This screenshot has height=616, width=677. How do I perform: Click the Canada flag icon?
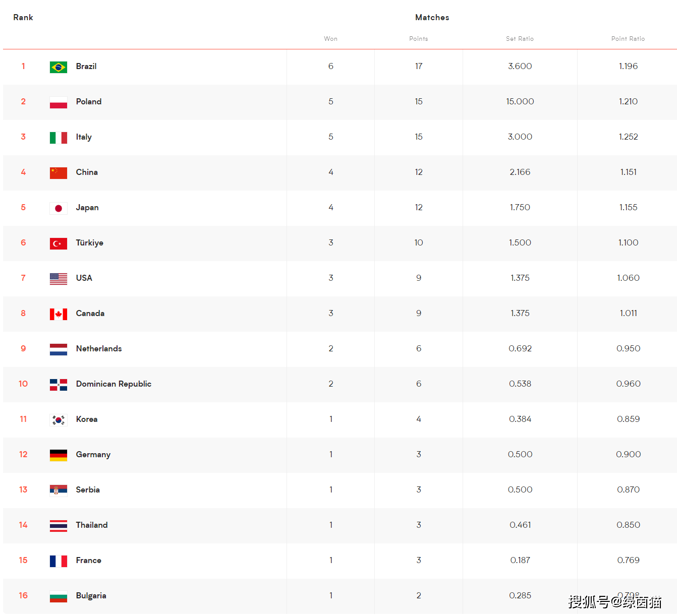pyautogui.click(x=59, y=314)
